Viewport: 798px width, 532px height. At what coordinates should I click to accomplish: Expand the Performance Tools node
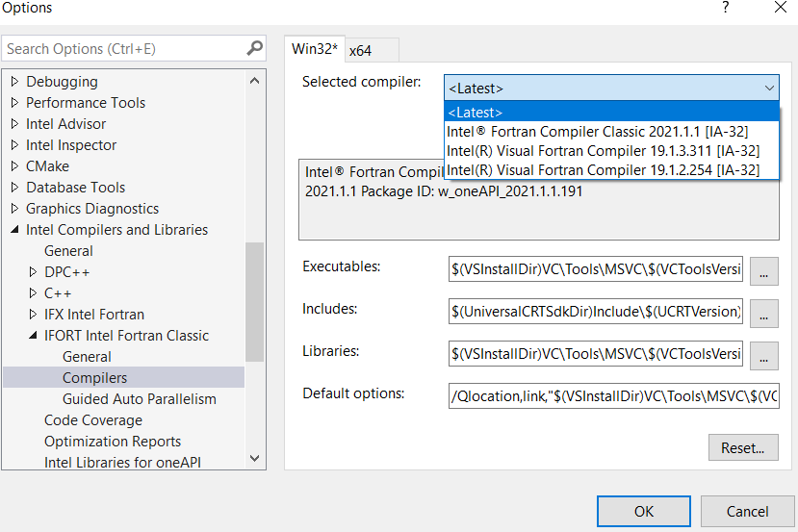14,103
